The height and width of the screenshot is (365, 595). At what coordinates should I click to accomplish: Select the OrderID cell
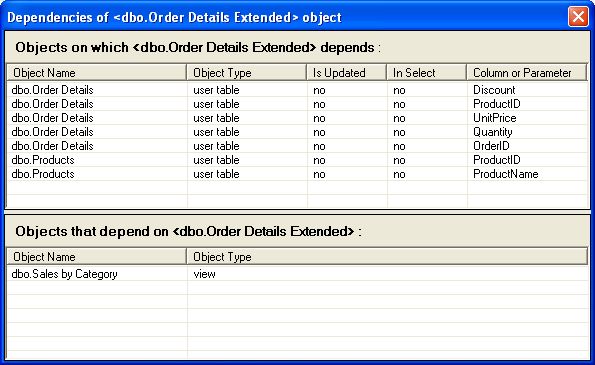491,146
